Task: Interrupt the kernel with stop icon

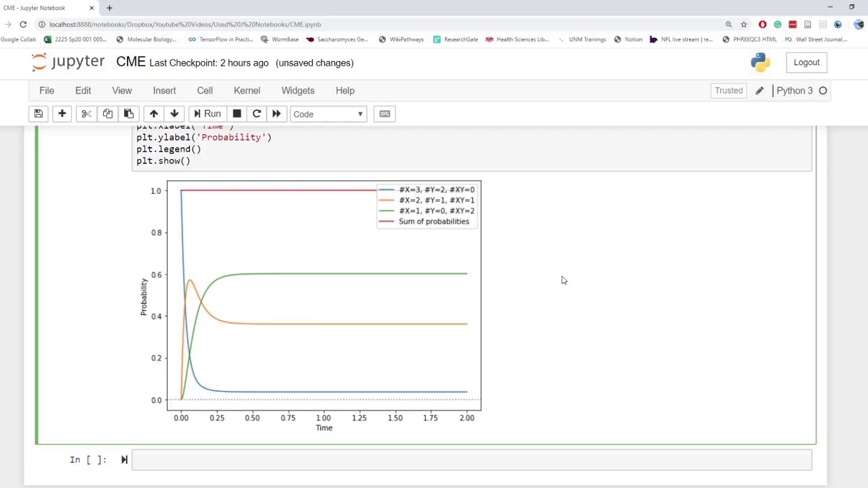Action: 237,114
